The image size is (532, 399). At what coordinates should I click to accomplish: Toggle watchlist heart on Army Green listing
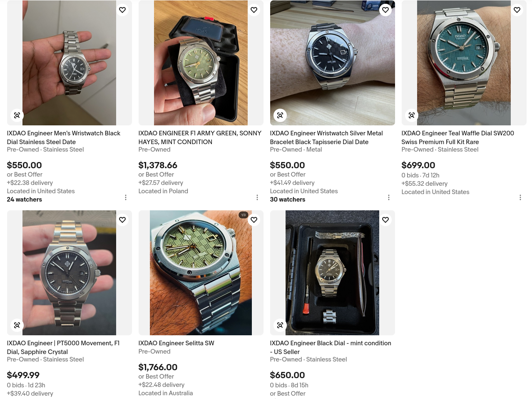(x=254, y=10)
